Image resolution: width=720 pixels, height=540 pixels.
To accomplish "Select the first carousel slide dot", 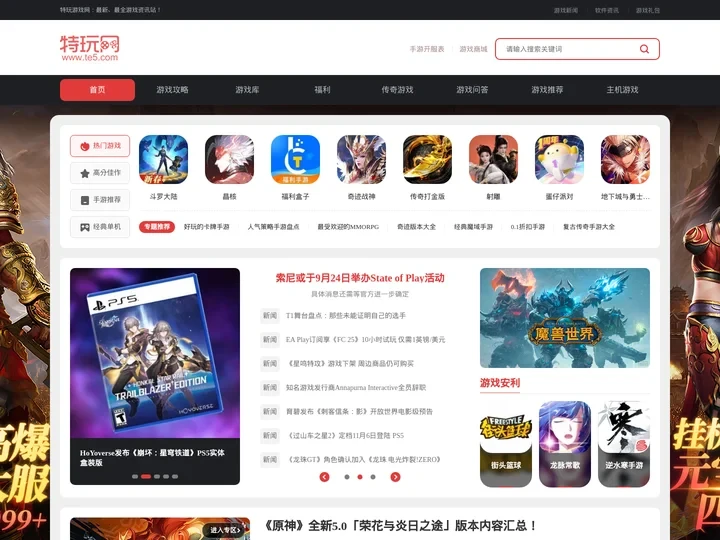I will (135, 477).
